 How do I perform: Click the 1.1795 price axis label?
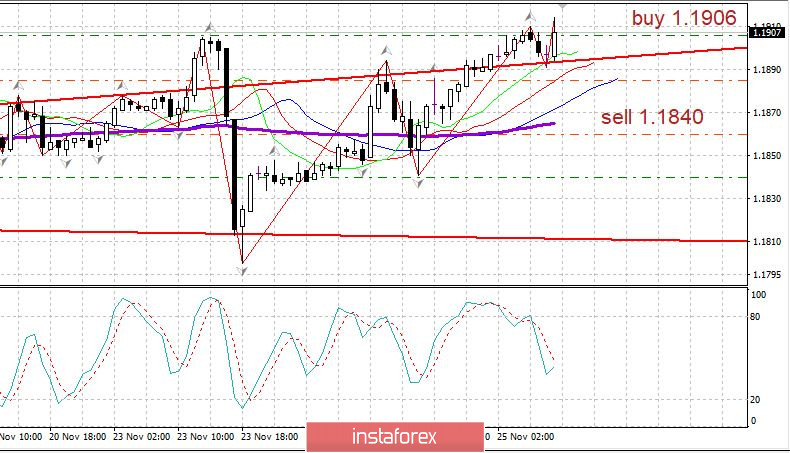pyautogui.click(x=765, y=275)
